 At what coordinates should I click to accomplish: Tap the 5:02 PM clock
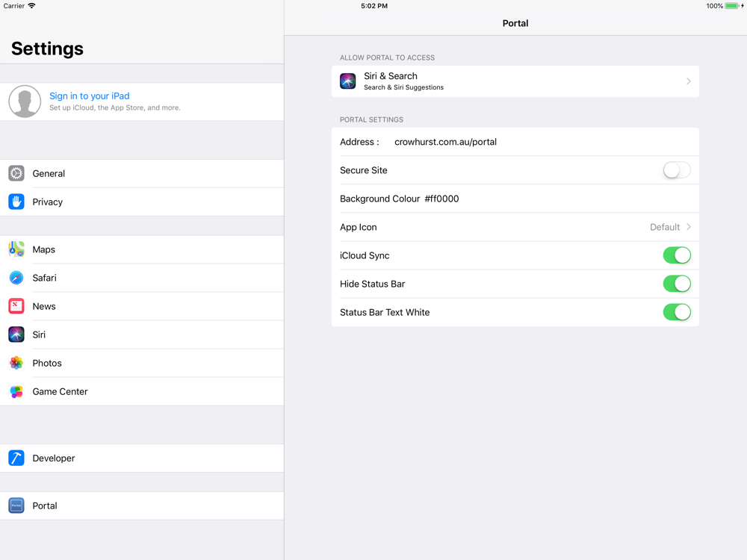click(x=374, y=6)
